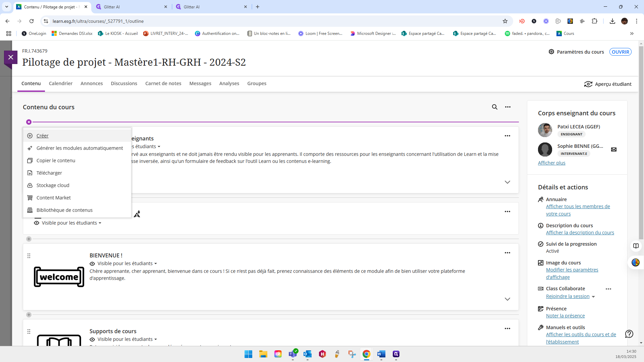The height and width of the screenshot is (362, 644).
Task: Switch to the Messages tab
Action: [200, 83]
